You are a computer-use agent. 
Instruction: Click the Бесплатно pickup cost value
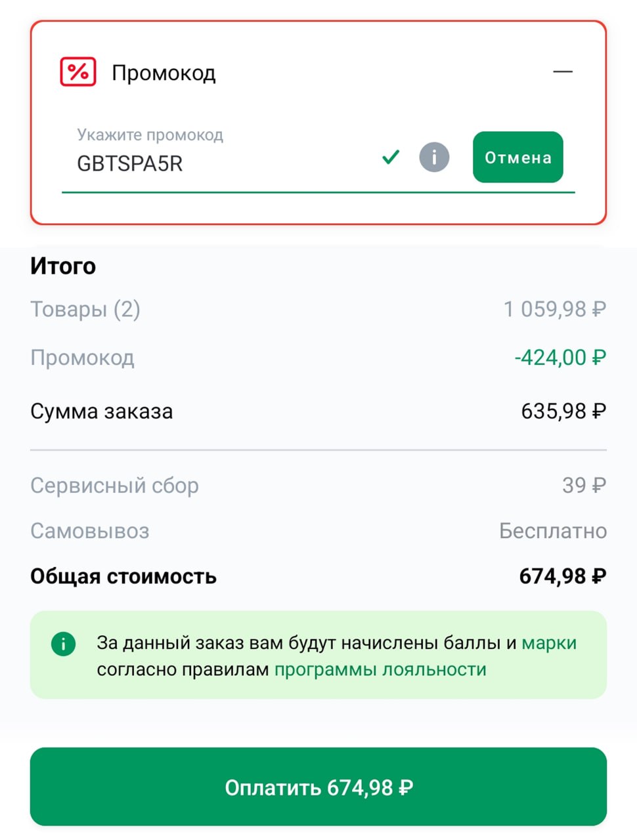tap(553, 531)
